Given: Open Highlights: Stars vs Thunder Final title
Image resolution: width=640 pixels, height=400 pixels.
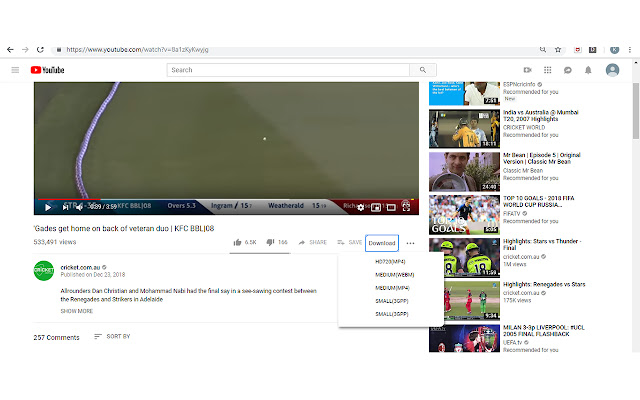Looking at the screenshot, I should (540, 244).
